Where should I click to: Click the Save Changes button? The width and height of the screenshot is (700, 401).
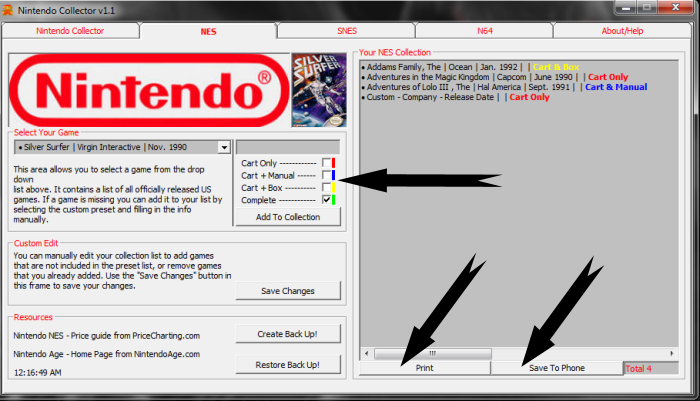tap(288, 291)
